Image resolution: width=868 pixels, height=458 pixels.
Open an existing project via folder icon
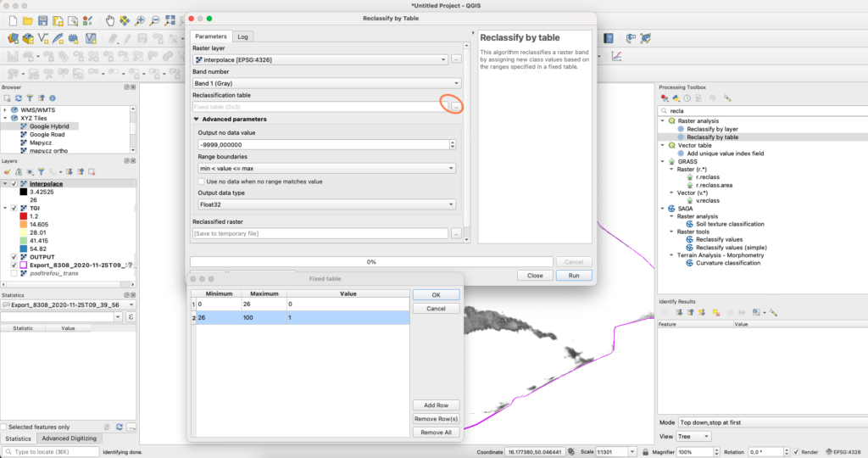[x=28, y=20]
